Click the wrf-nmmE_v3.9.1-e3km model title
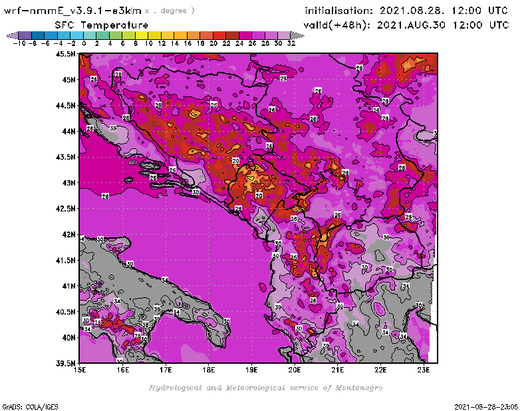This screenshot has height=411, width=532. coord(72,11)
